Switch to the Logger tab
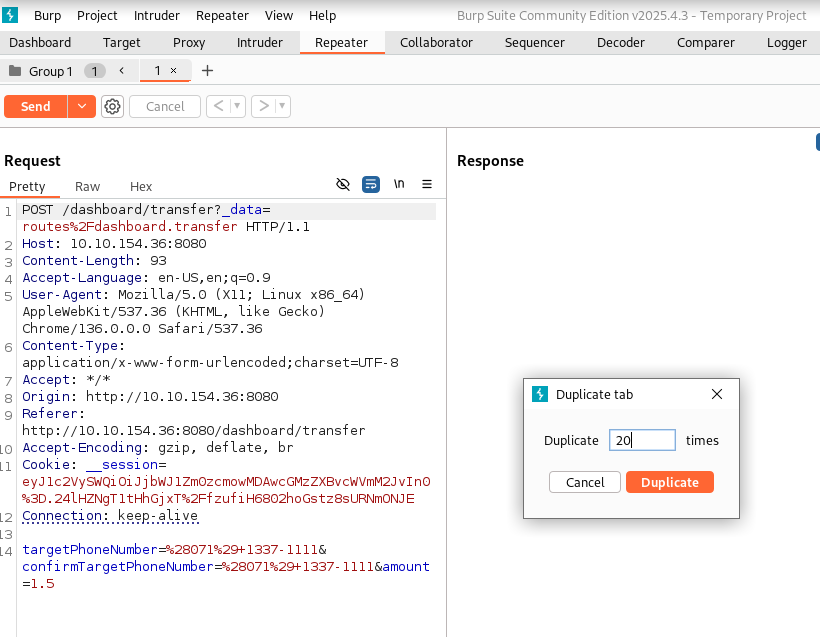This screenshot has width=820, height=637. coord(787,42)
